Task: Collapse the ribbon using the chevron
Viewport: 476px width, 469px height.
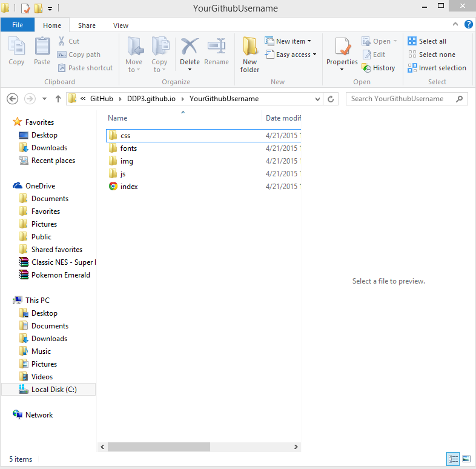Action: (457, 25)
